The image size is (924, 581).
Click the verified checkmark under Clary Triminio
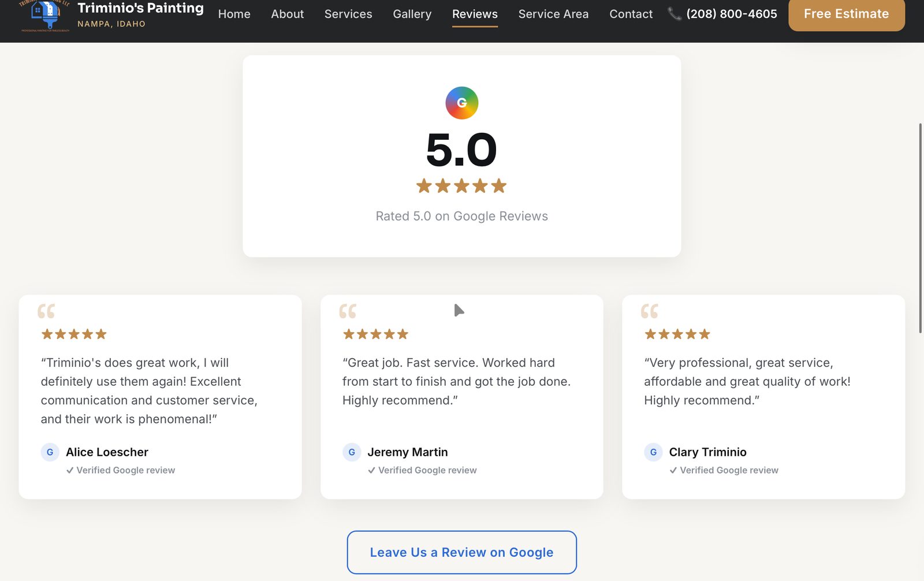[673, 471]
